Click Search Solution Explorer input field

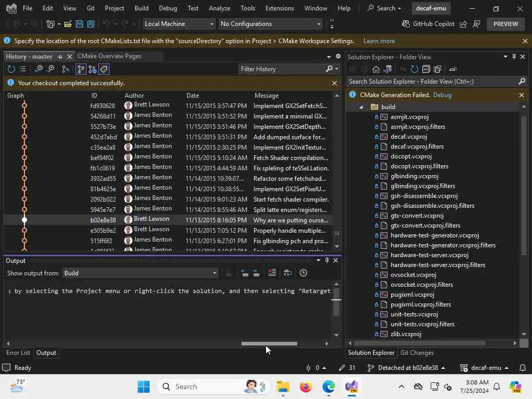point(433,82)
